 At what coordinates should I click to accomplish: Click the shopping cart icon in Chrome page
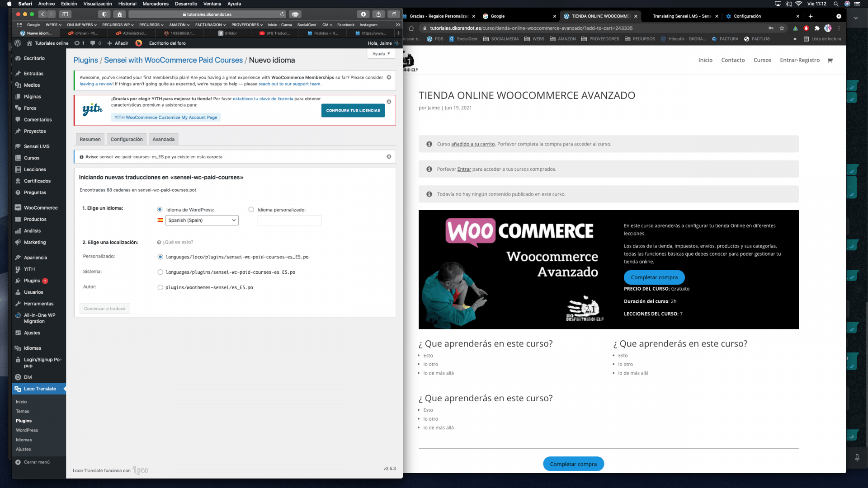pyautogui.click(x=830, y=60)
